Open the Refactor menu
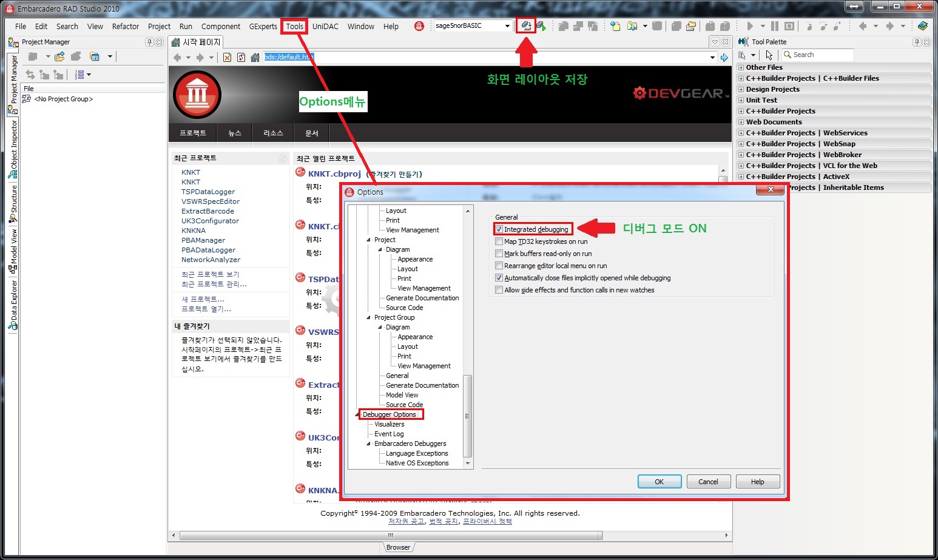The width and height of the screenshot is (938, 560). 125,27
